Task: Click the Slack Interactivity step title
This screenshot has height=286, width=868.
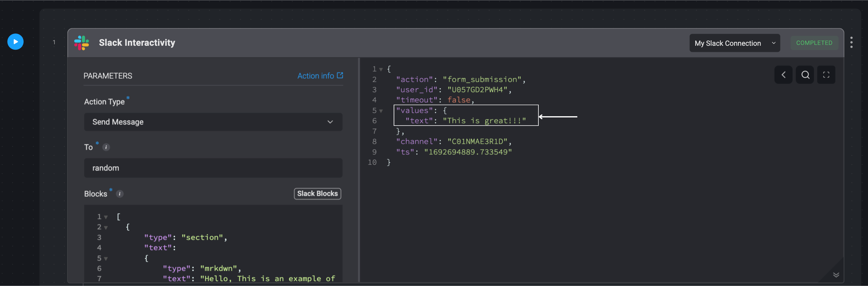Action: [x=137, y=43]
